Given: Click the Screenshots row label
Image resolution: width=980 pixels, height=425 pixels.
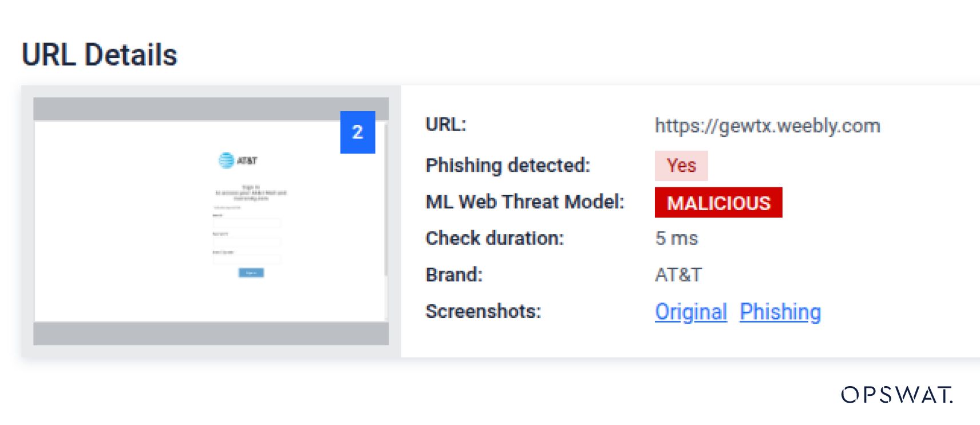Looking at the screenshot, I should pyautogui.click(x=484, y=312).
